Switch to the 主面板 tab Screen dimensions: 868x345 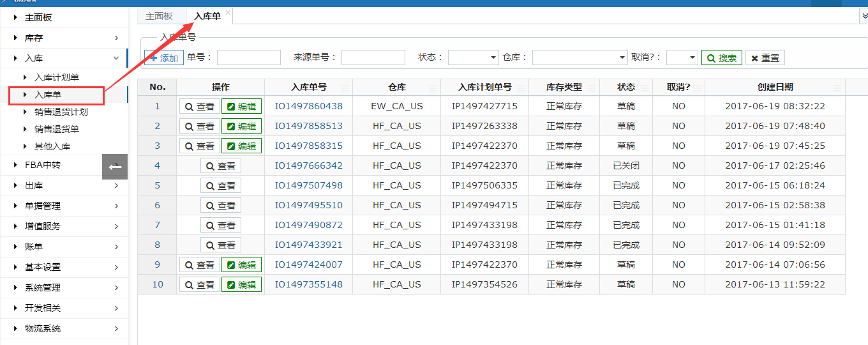159,16
